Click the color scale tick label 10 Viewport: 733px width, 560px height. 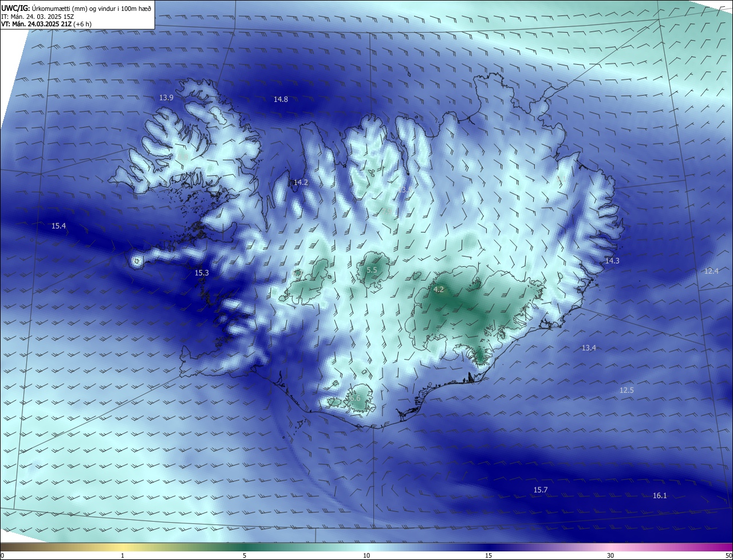tap(366, 555)
